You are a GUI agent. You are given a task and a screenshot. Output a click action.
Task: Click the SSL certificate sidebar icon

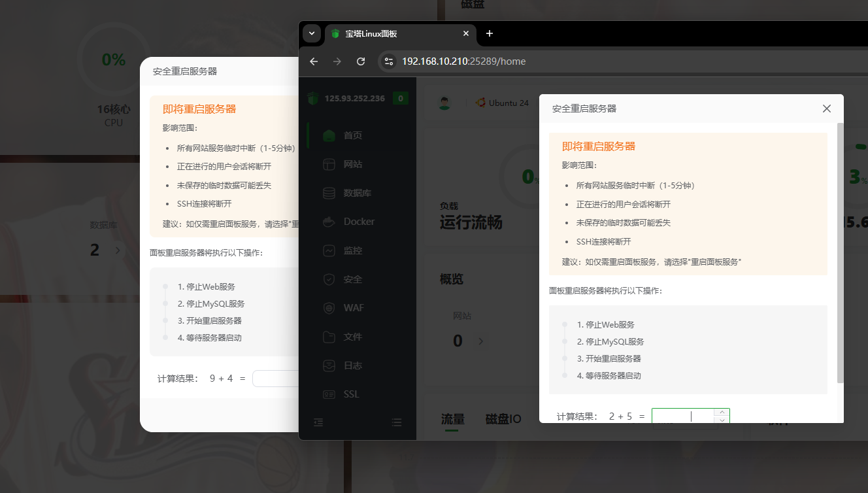[x=329, y=394]
